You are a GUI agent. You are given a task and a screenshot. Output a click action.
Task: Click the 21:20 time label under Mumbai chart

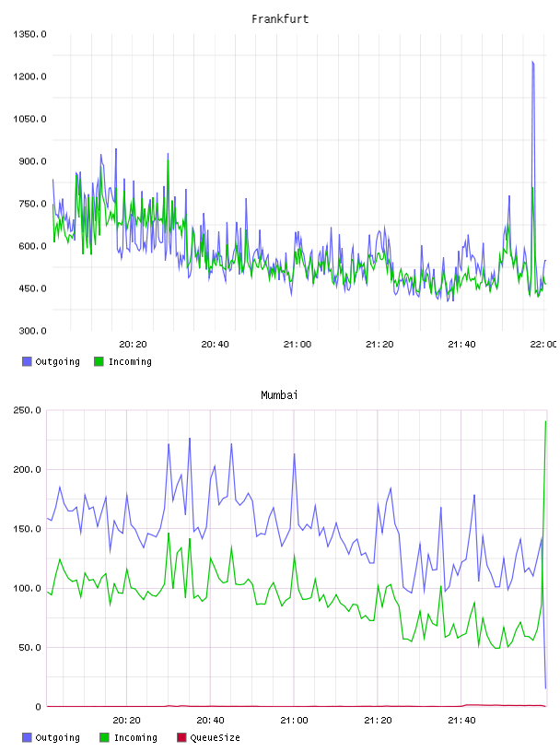tap(378, 721)
